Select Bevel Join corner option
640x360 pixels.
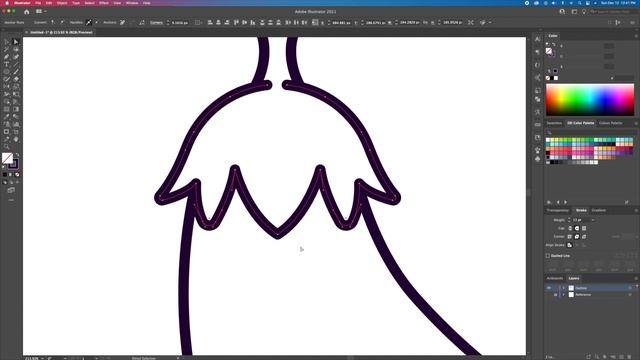coord(584,237)
